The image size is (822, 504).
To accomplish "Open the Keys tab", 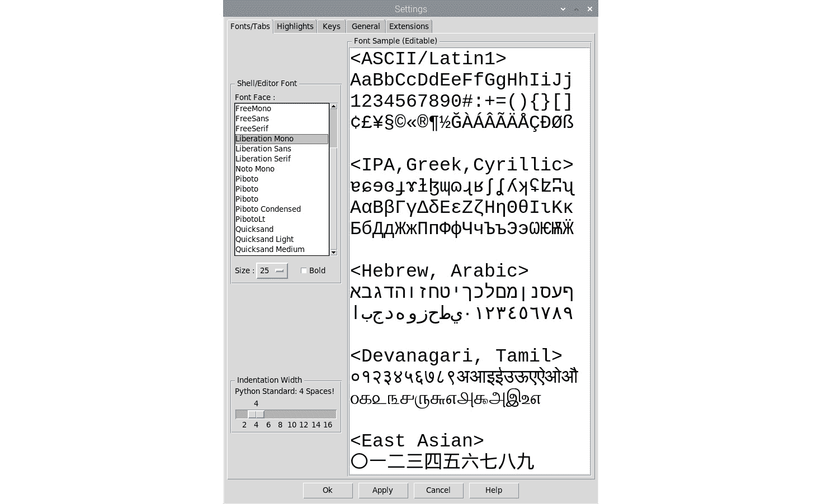I will click(x=331, y=26).
